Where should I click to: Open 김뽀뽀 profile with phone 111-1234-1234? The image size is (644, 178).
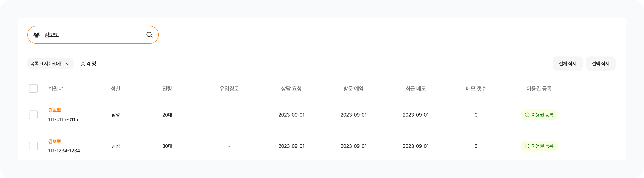click(x=54, y=141)
